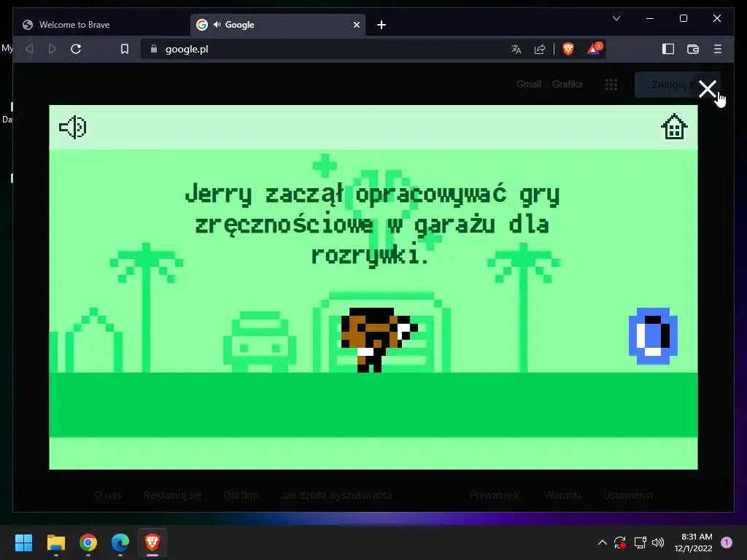The width and height of the screenshot is (747, 560).
Task: Launch Microsoft Edge from taskbar
Action: tap(120, 542)
